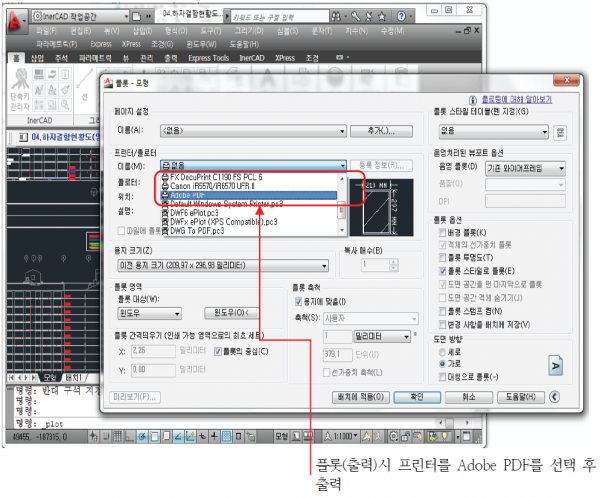Open the 음영 플롯 dropdown 기존 와이어프레임

click(525, 168)
